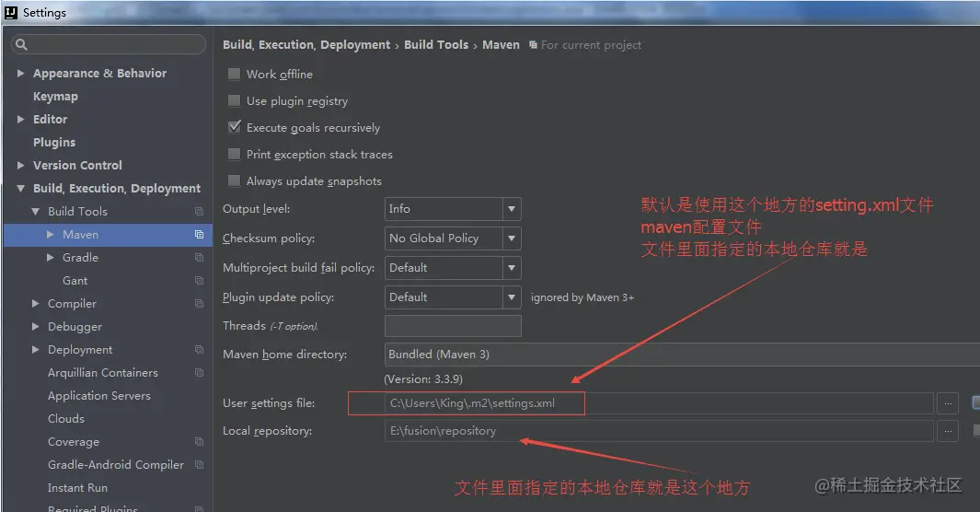This screenshot has height=512, width=980.
Task: Click the For current project icon in breadcrumb
Action: click(x=533, y=45)
